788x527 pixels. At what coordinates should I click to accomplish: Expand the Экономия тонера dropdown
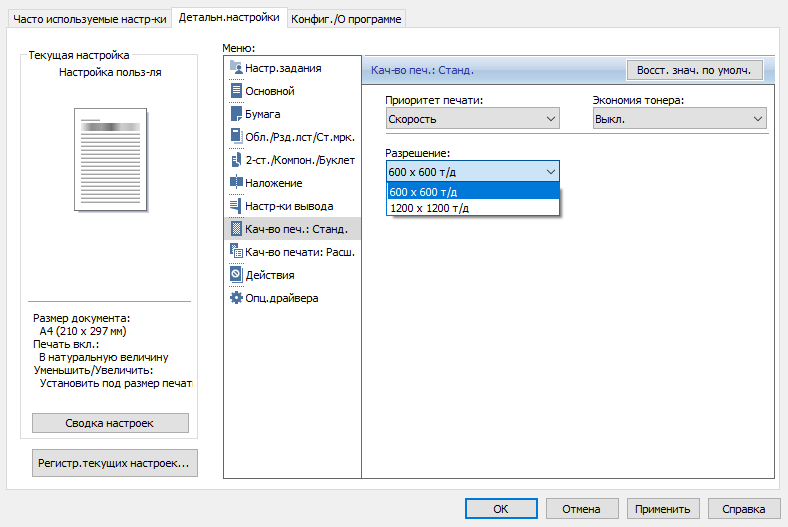[679, 119]
